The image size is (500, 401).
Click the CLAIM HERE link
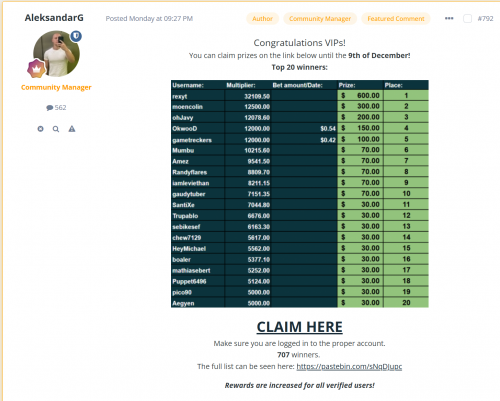pos(299,327)
